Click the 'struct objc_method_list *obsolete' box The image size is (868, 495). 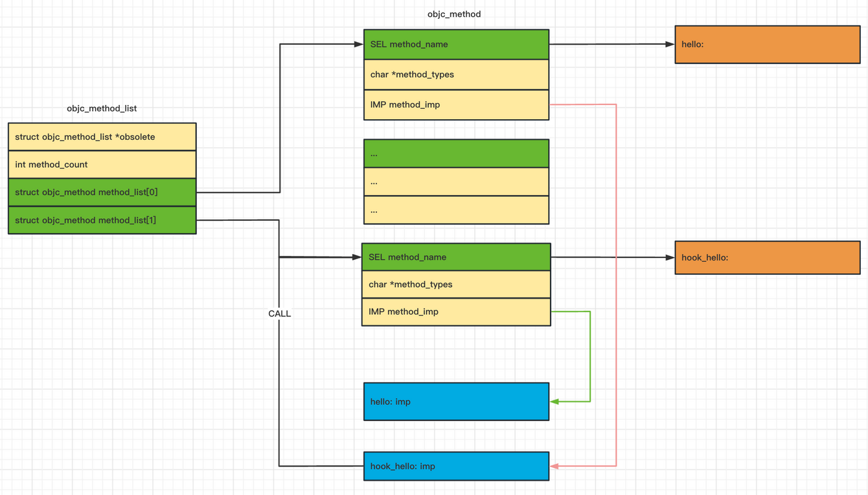102,137
